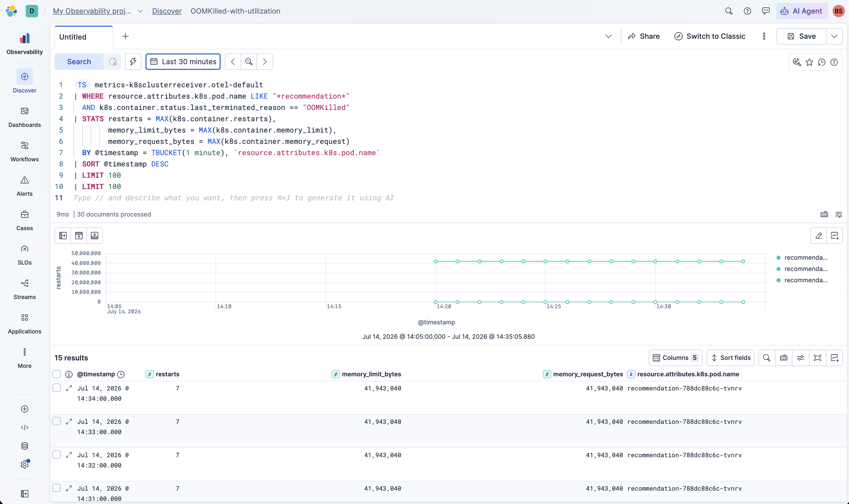Toggle word wrap in query editor
849x504 pixels.
point(838,214)
